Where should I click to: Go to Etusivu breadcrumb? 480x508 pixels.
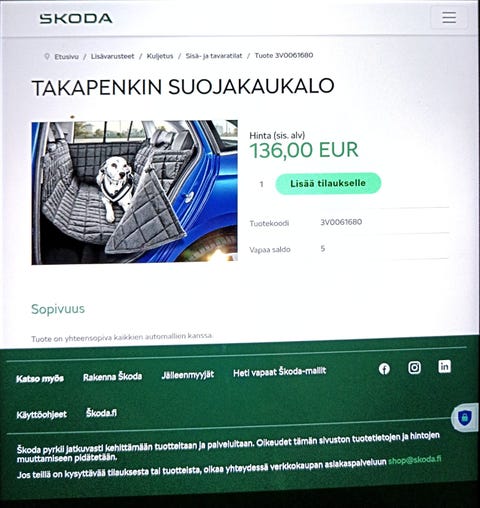[66, 57]
